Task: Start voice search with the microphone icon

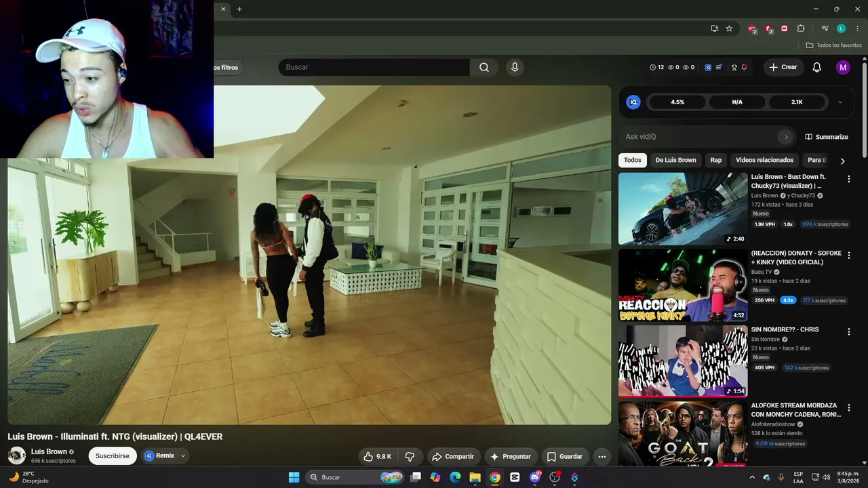Action: pos(515,67)
